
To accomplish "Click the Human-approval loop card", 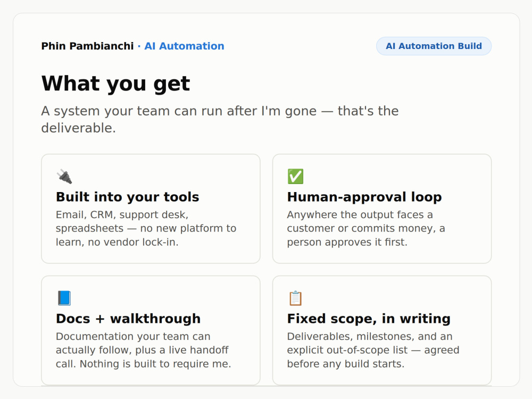I will [382, 209].
